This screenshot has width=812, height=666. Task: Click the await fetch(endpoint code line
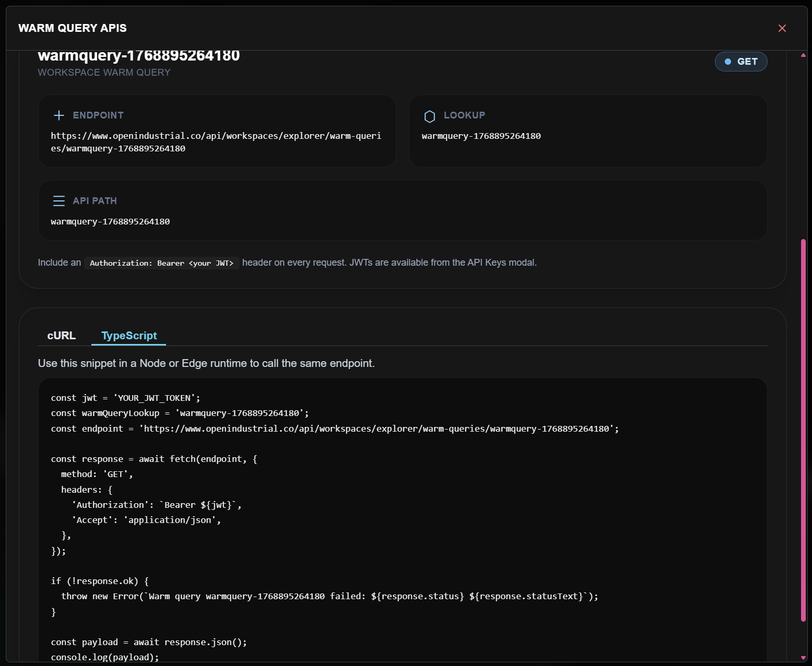(154, 459)
